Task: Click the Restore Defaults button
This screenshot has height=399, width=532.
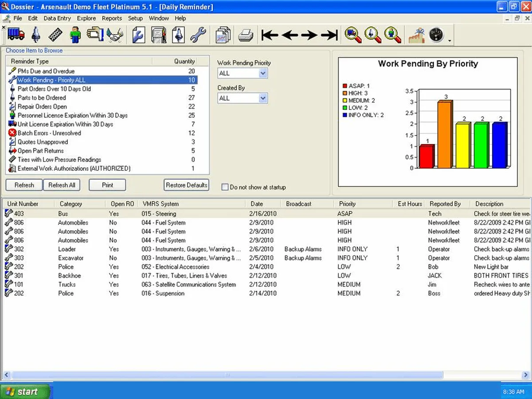Action: point(186,185)
